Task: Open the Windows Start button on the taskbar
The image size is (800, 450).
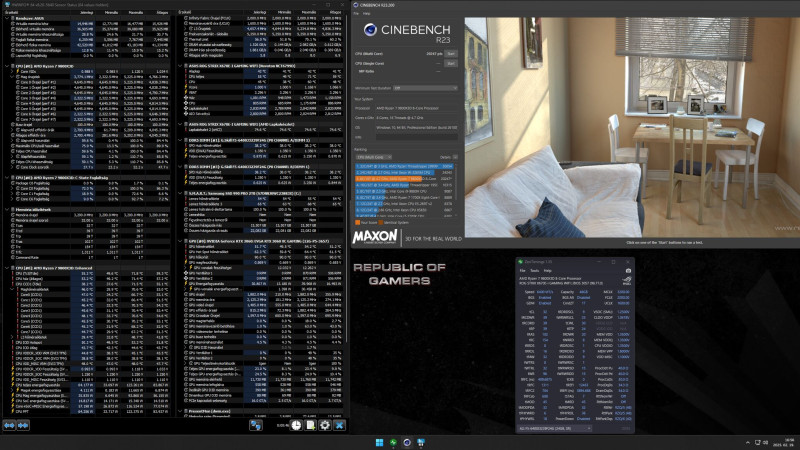Action: [379, 442]
